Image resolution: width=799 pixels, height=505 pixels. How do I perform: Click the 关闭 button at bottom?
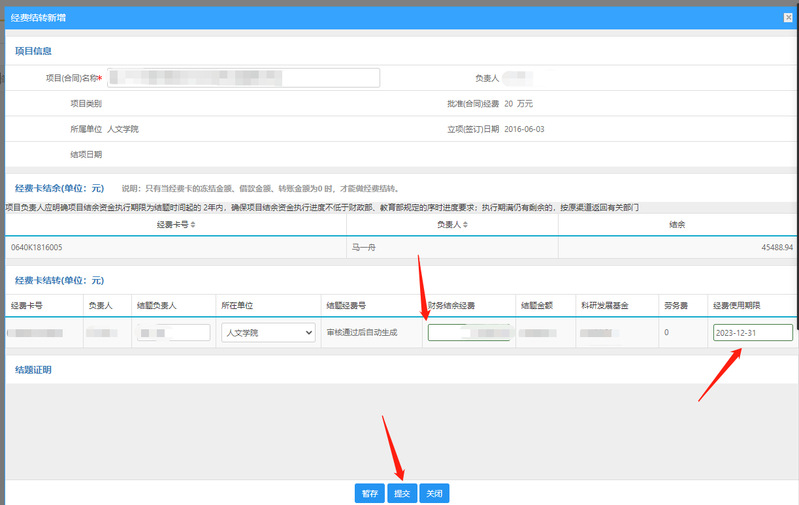point(434,493)
